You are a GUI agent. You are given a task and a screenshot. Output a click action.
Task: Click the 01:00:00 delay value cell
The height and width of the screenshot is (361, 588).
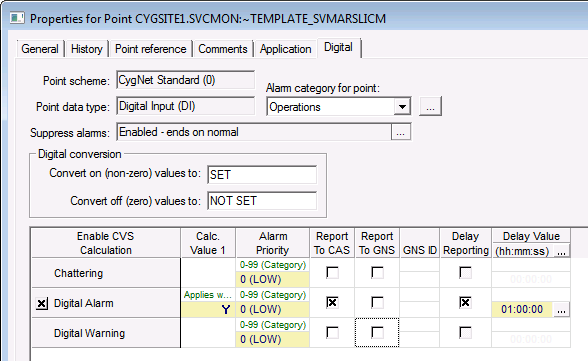click(x=522, y=310)
